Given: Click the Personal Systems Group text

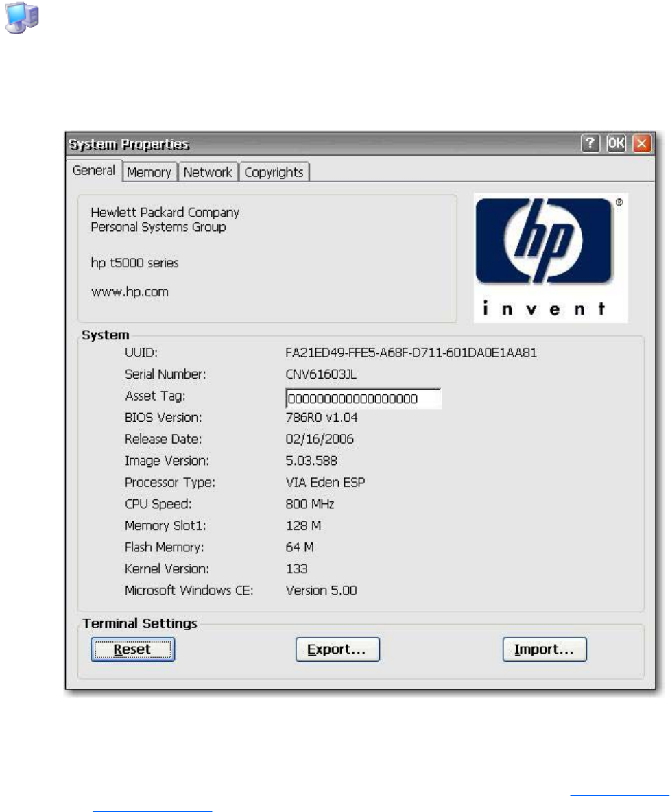Looking at the screenshot, I should pyautogui.click(x=158, y=227).
